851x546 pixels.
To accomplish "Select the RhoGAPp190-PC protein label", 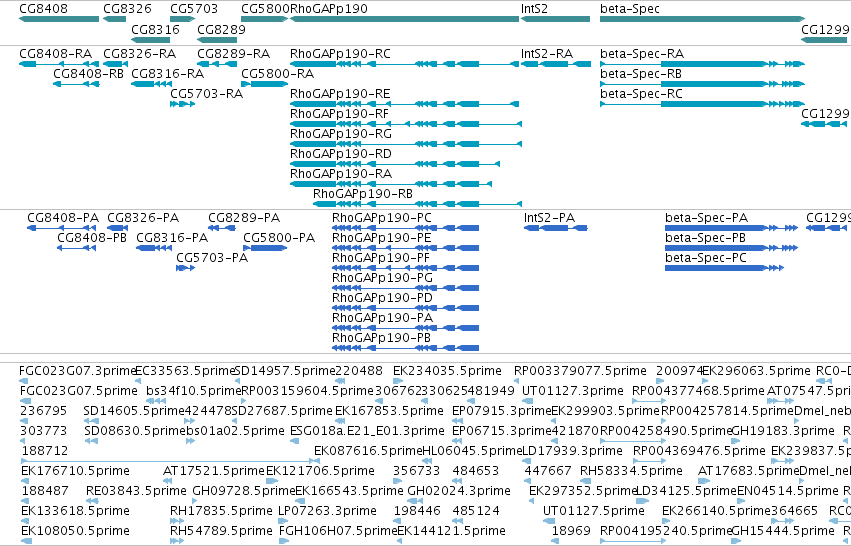I will tap(382, 218).
